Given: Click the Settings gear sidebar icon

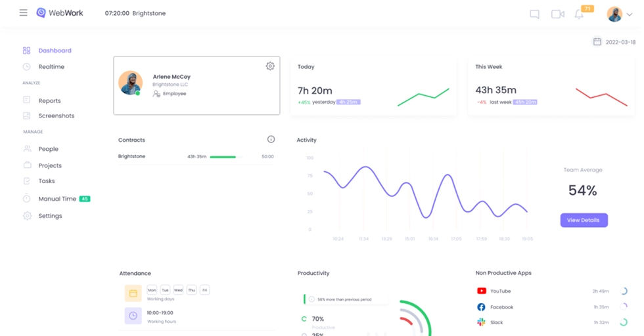Looking at the screenshot, I should [x=27, y=216].
